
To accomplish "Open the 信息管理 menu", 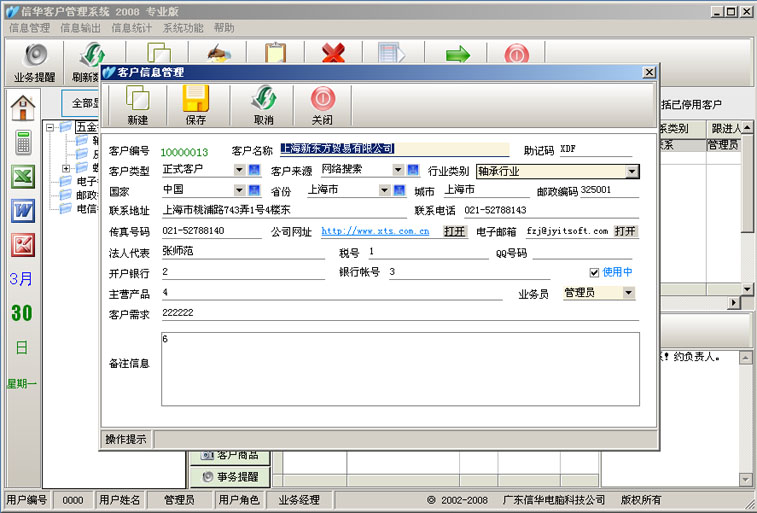I will 29,28.
